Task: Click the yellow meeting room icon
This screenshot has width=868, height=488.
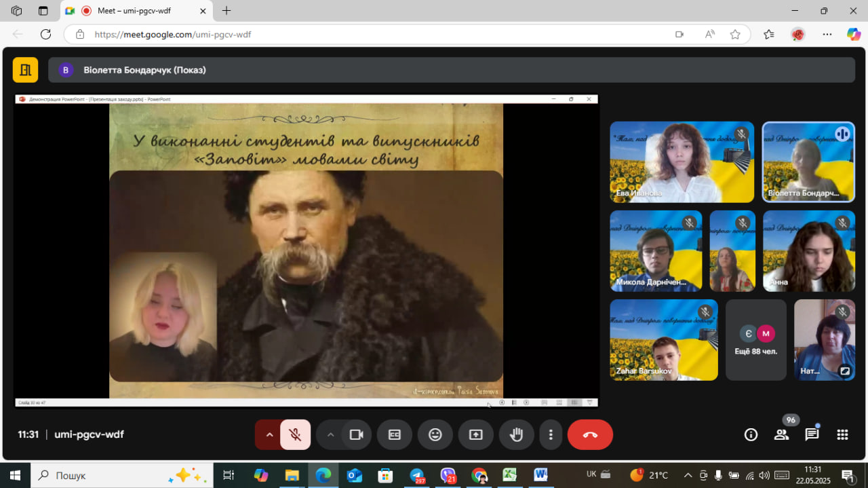Action: pyautogui.click(x=26, y=70)
